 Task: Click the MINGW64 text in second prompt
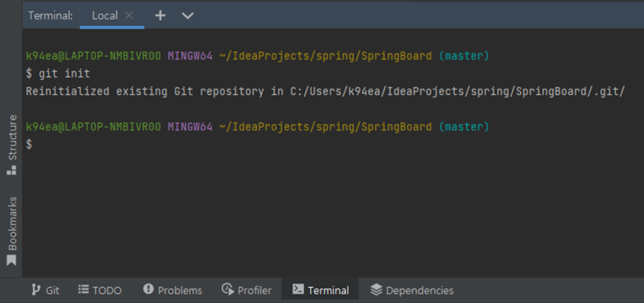[x=190, y=126]
